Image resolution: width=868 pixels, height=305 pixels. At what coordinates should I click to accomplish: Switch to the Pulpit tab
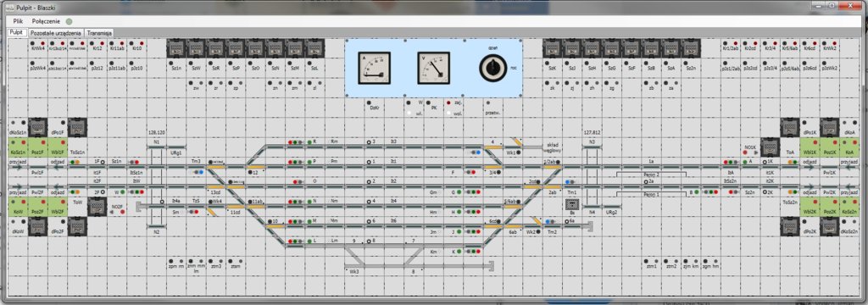[17, 33]
